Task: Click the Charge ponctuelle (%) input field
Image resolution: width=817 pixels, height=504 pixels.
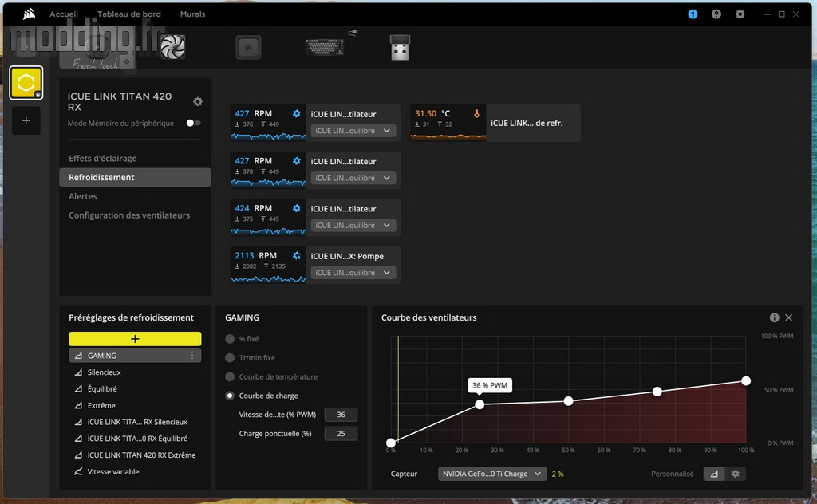Action: click(x=341, y=434)
